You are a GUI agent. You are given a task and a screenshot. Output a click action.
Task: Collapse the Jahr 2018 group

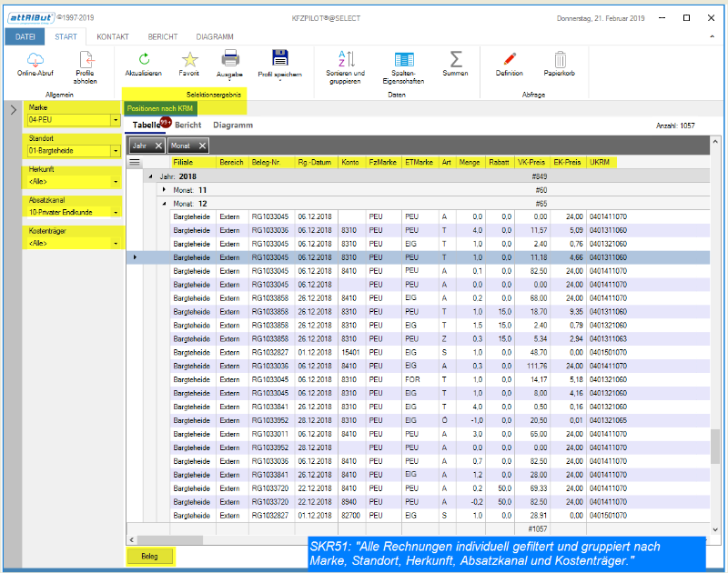[x=150, y=176]
